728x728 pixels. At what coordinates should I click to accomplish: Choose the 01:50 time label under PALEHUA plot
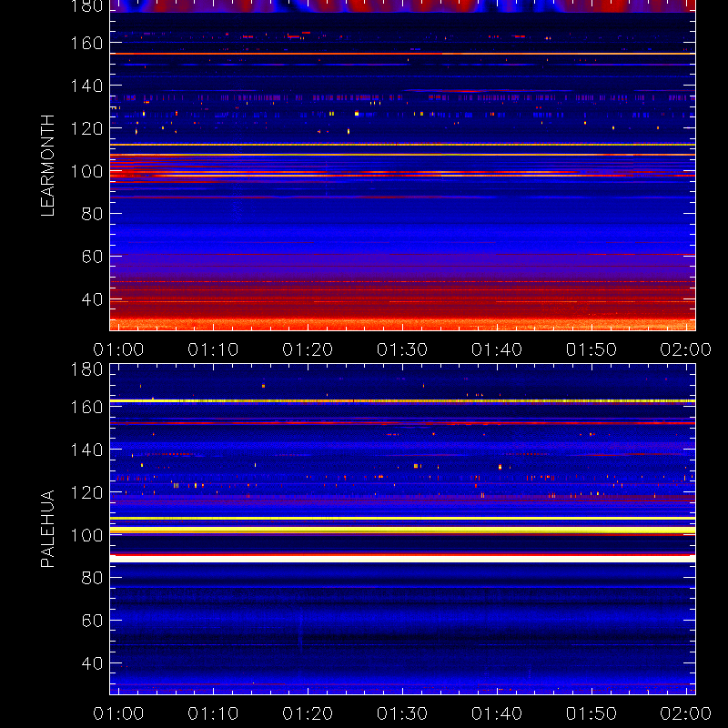[591, 713]
